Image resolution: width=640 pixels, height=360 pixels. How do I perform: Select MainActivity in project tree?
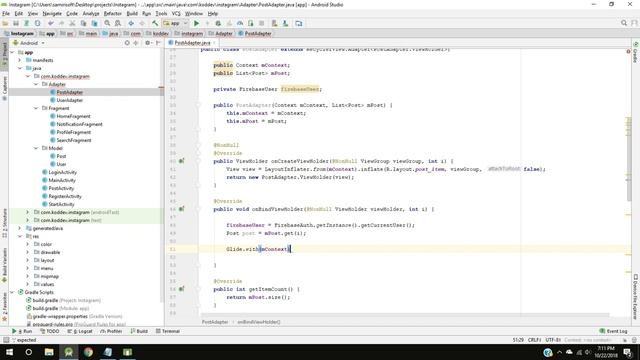62,180
